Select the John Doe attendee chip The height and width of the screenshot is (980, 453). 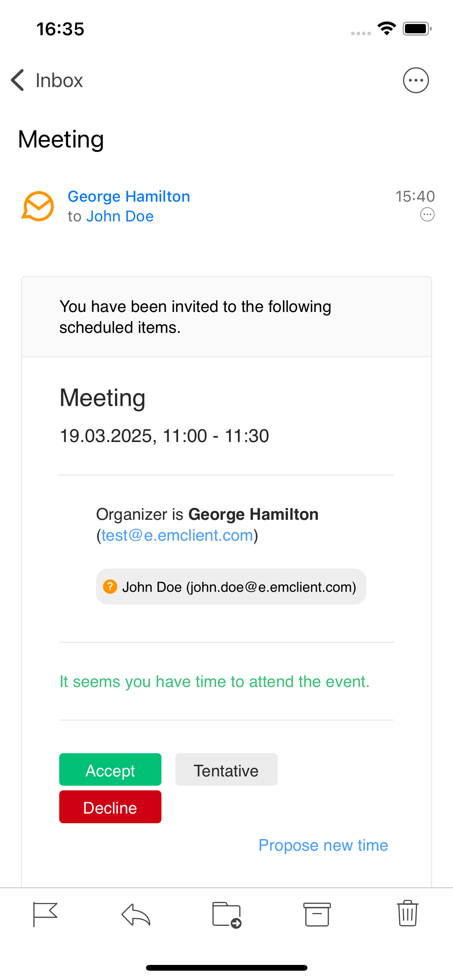pyautogui.click(x=231, y=587)
